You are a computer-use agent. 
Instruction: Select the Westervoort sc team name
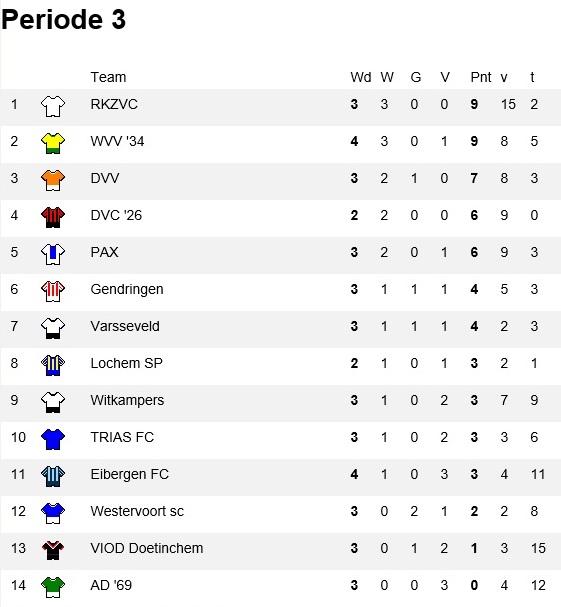(137, 511)
